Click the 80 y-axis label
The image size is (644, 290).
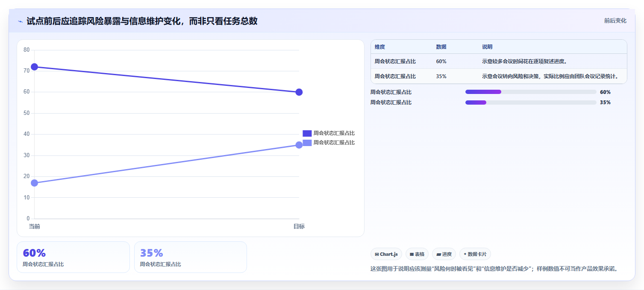[26, 50]
